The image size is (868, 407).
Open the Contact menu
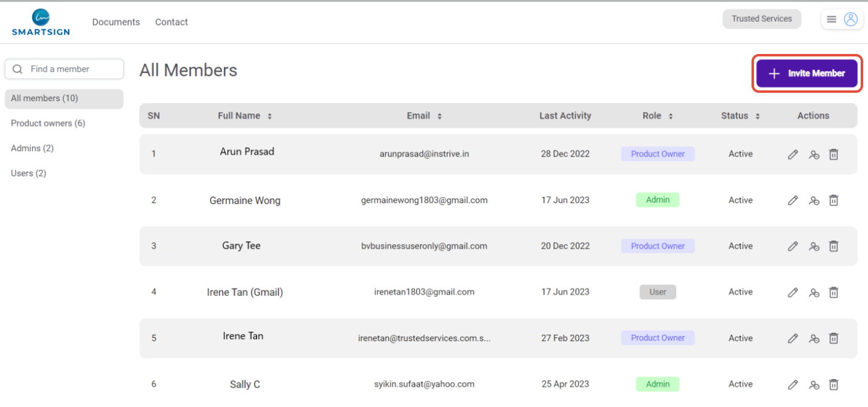point(171,22)
